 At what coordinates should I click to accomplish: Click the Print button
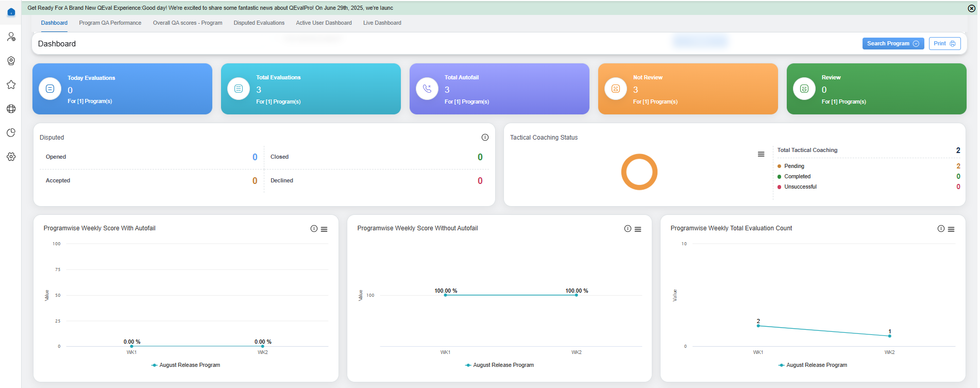coord(944,44)
